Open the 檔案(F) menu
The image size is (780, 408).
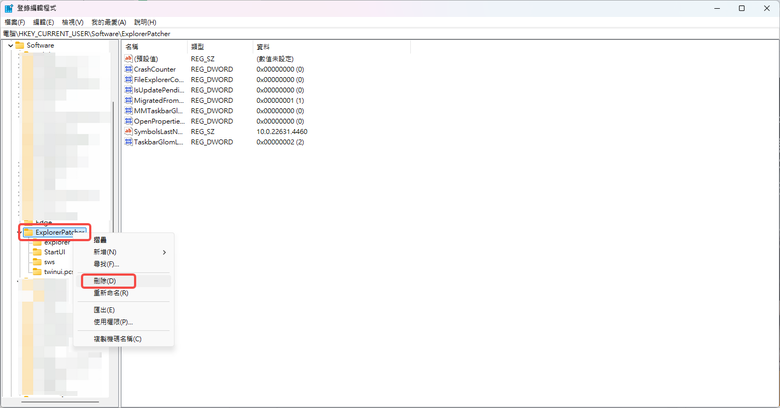(15, 22)
